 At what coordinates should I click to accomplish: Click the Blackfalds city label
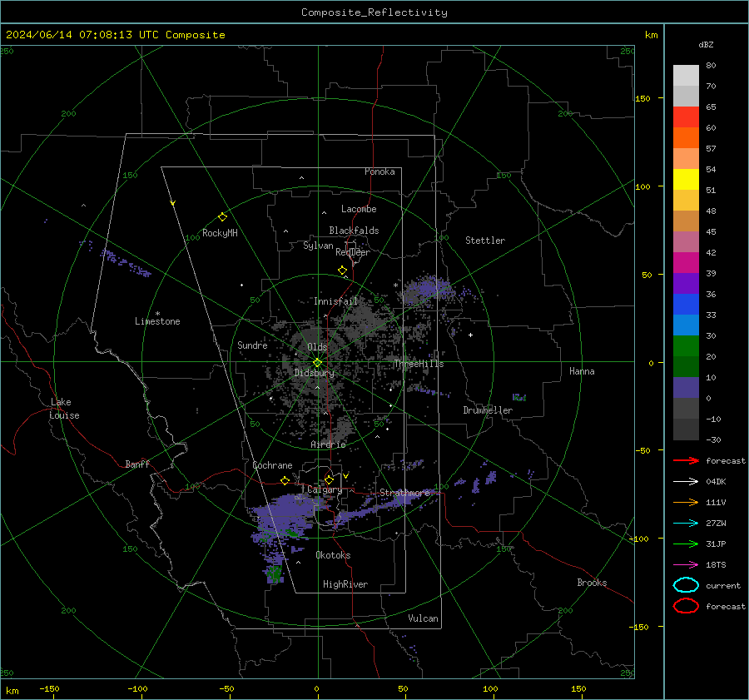click(x=354, y=231)
